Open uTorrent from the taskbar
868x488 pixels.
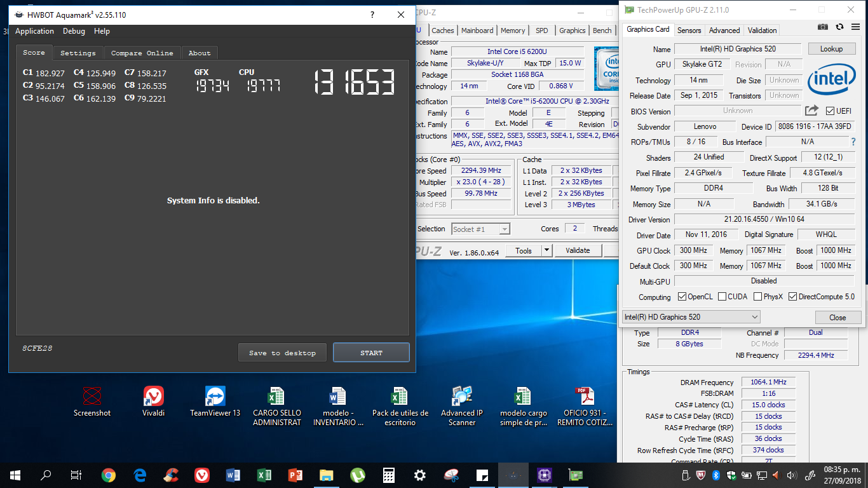(x=357, y=475)
